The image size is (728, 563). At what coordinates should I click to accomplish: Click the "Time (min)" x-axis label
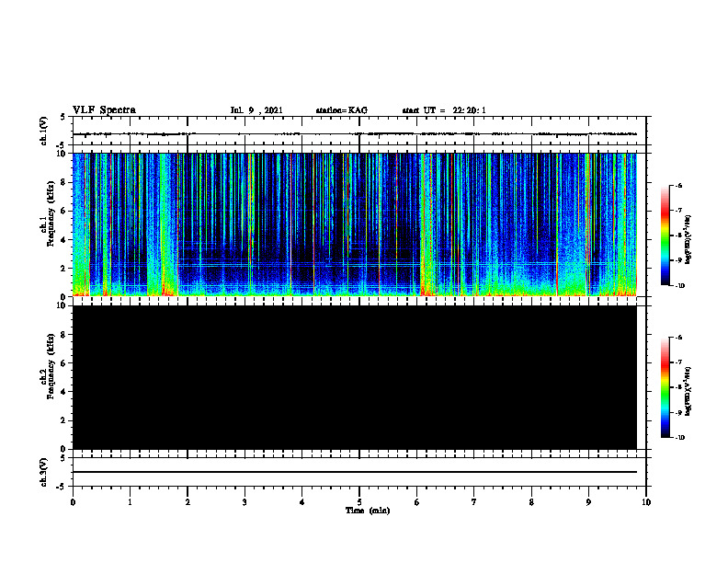368,511
